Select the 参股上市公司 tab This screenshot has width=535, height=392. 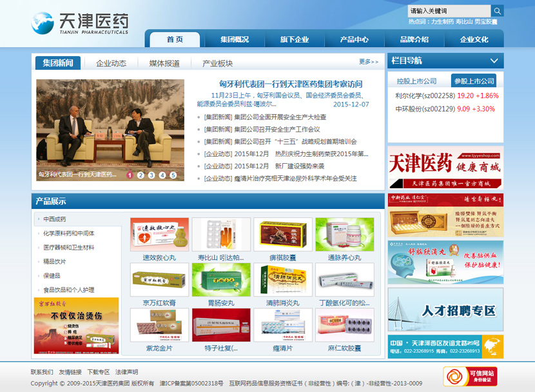(x=474, y=81)
